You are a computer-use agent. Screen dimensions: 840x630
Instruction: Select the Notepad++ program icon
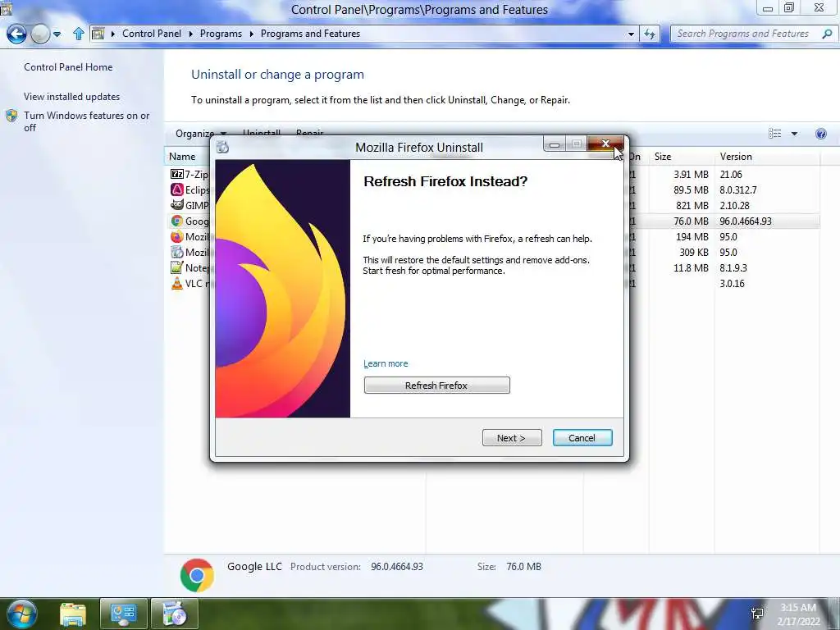[177, 267]
